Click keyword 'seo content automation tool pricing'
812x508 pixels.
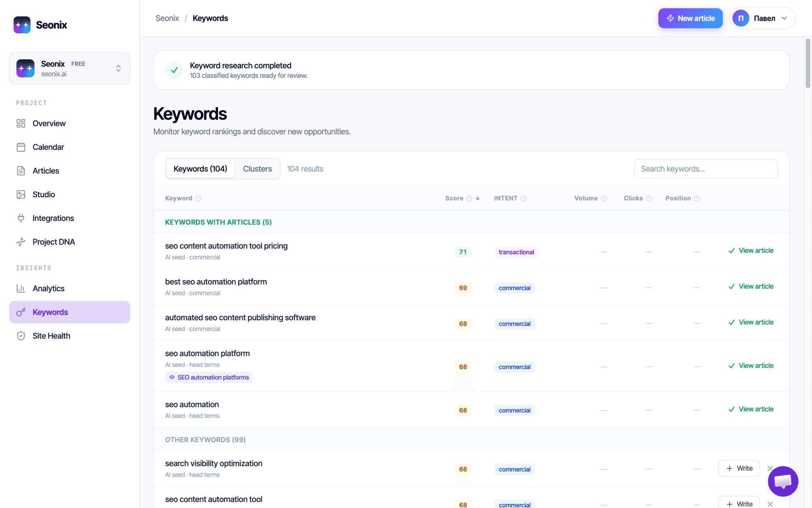226,246
